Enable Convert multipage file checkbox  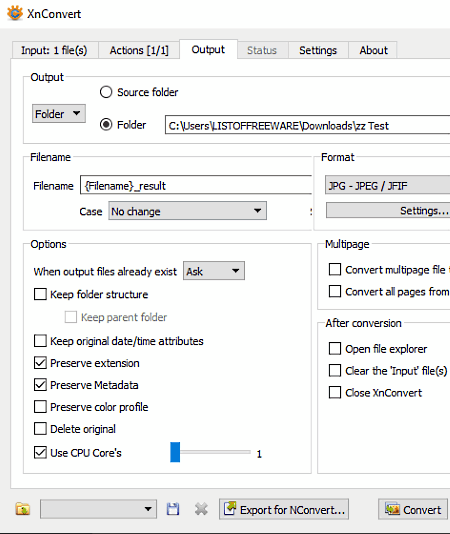click(335, 269)
